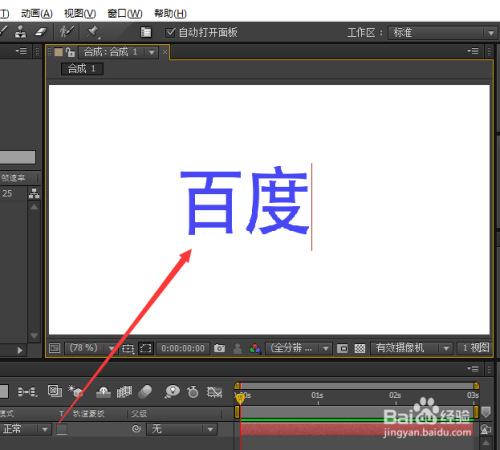The height and width of the screenshot is (450, 500).
Task: Toggle mask and shape path visibility
Action: [146, 348]
